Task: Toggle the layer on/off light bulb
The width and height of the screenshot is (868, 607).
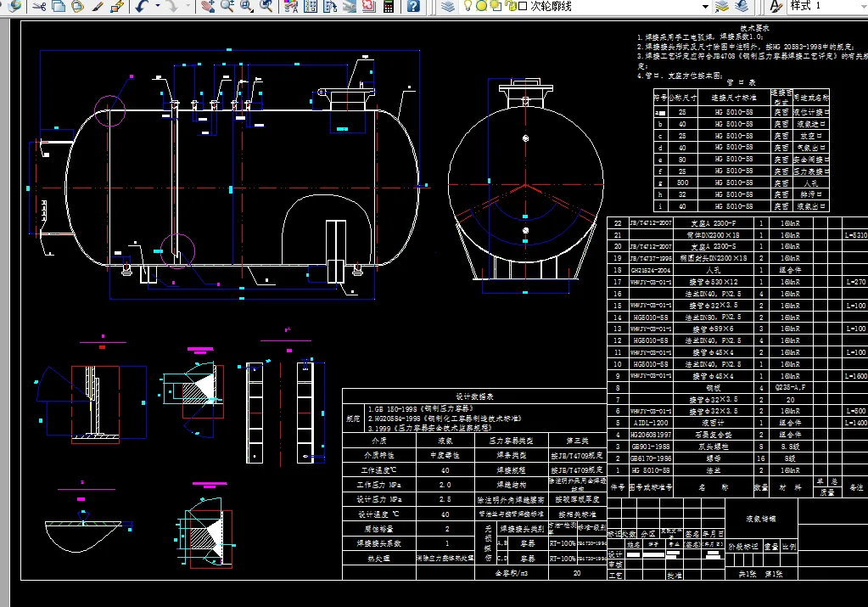Action: click(468, 6)
